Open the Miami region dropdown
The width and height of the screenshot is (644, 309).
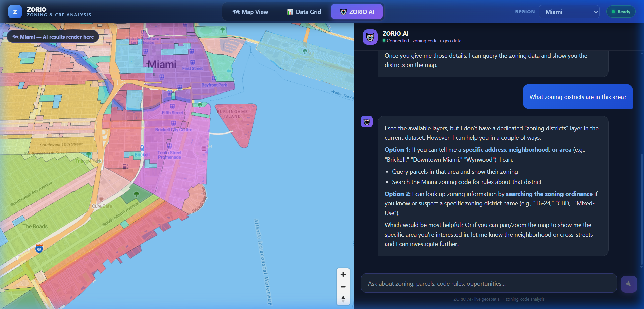pos(569,12)
